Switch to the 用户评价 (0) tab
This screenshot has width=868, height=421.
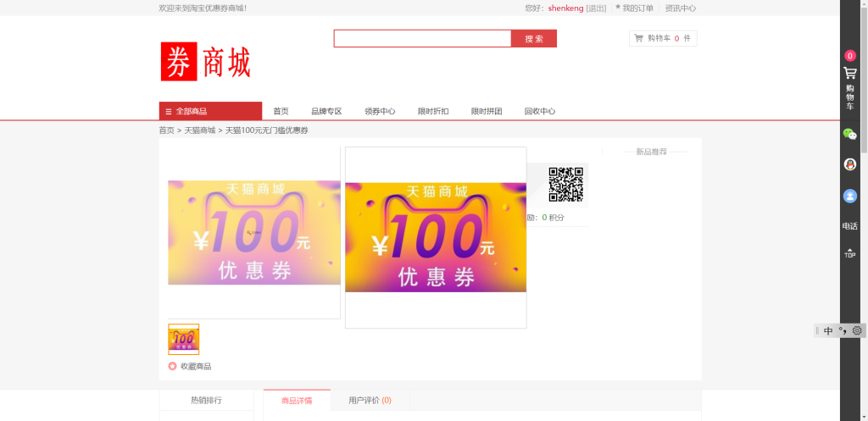point(370,400)
